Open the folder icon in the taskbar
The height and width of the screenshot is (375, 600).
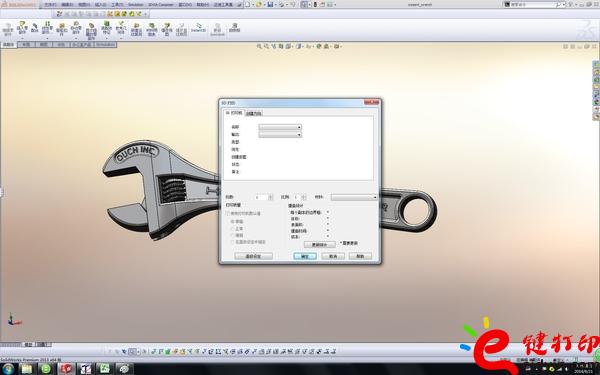pyautogui.click(x=27, y=369)
